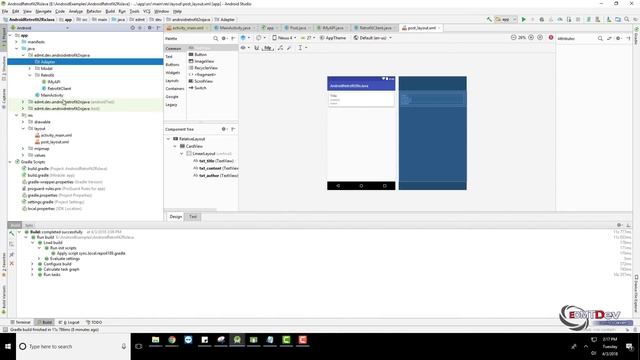640x360 pixels.
Task: Click the debug bug icon in main toolbar
Action: click(542, 19)
